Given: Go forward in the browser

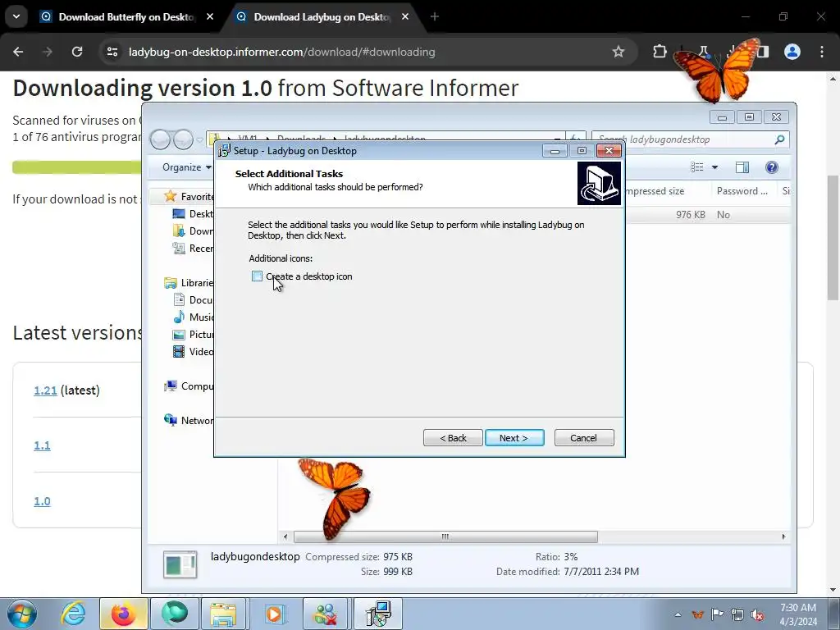Looking at the screenshot, I should [48, 52].
